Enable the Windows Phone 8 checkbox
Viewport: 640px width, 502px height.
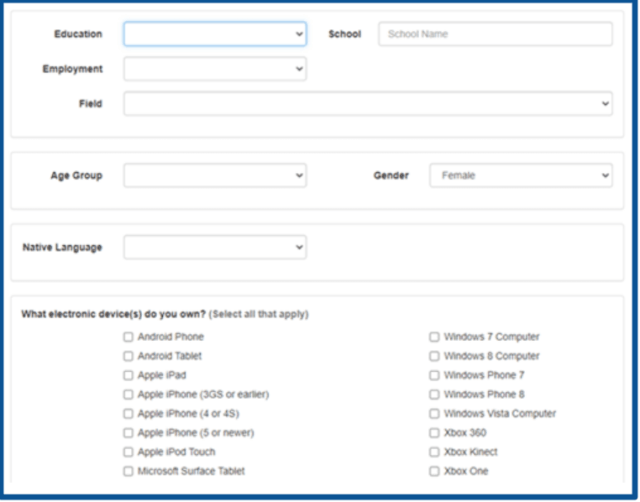pyautogui.click(x=434, y=394)
